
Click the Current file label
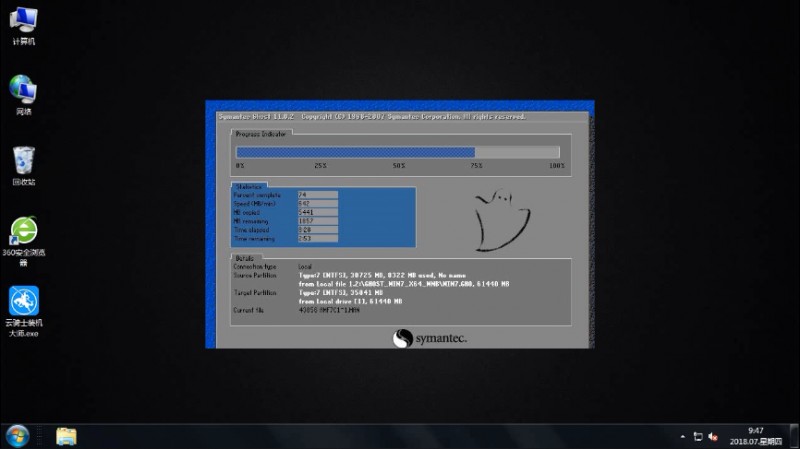tap(248, 310)
